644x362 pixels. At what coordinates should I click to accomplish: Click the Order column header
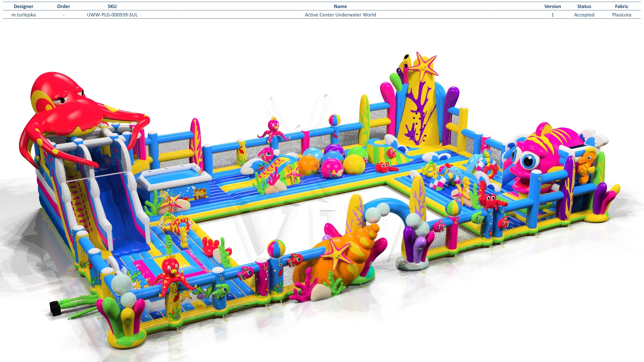coord(63,6)
